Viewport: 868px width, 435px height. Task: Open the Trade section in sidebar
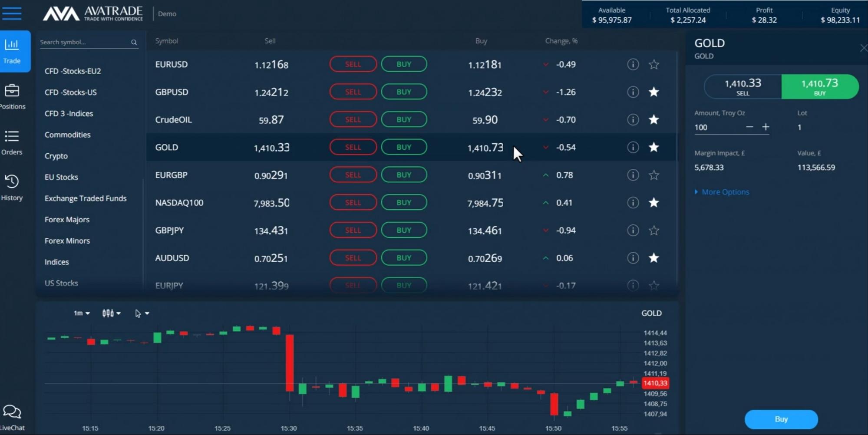click(x=12, y=51)
